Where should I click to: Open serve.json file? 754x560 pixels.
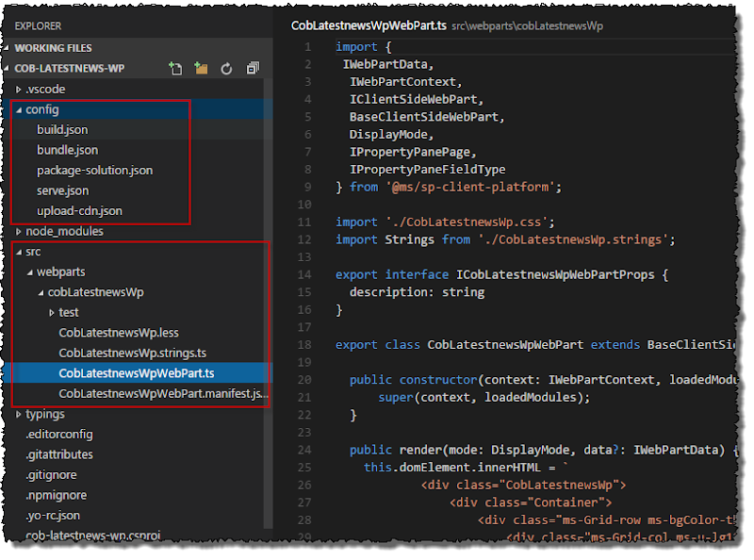tap(63, 191)
